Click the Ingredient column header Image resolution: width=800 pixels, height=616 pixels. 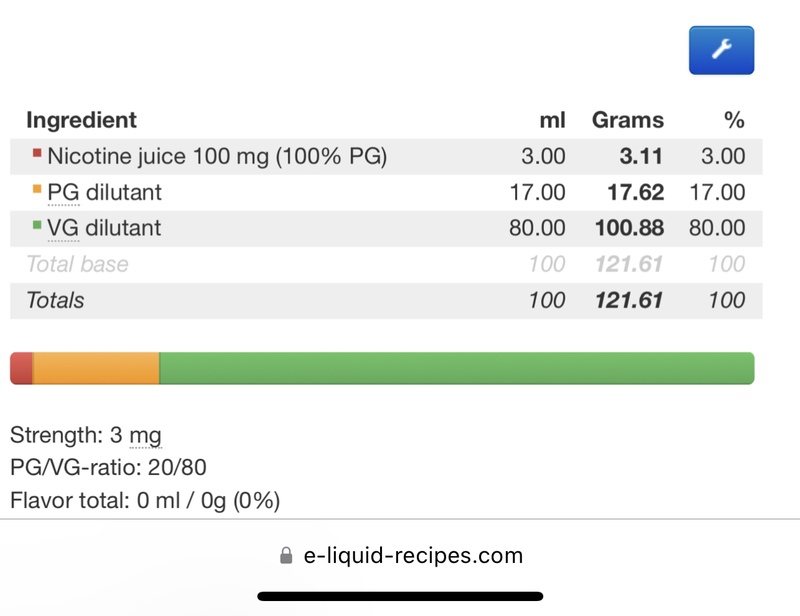[82, 120]
